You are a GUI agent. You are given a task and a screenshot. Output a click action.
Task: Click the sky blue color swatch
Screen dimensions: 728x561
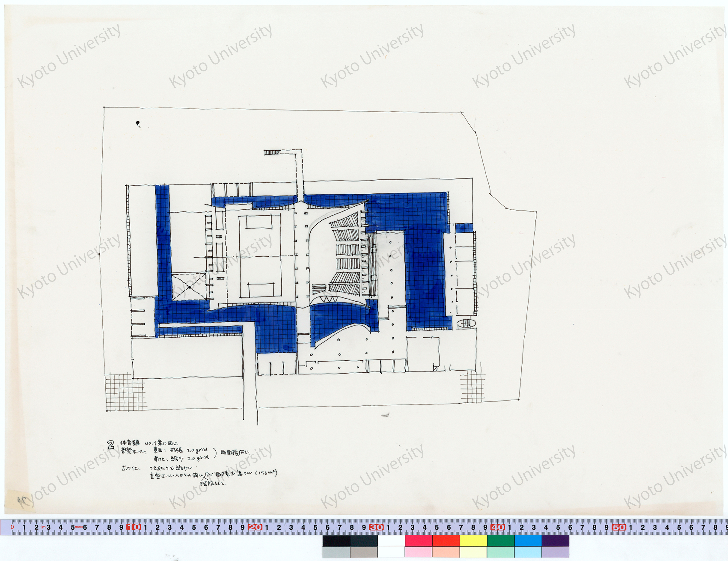[x=528, y=541]
